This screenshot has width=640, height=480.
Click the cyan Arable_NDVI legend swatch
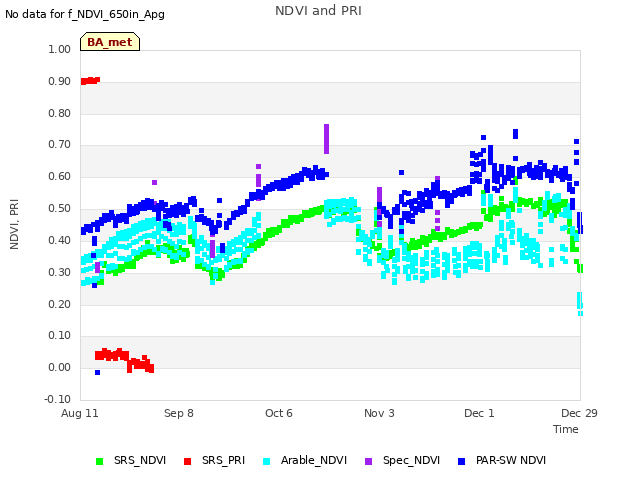[267, 461]
